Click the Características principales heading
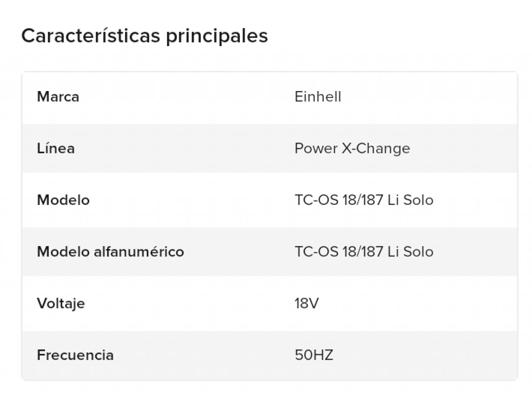This screenshot has width=532, height=399. point(145,36)
